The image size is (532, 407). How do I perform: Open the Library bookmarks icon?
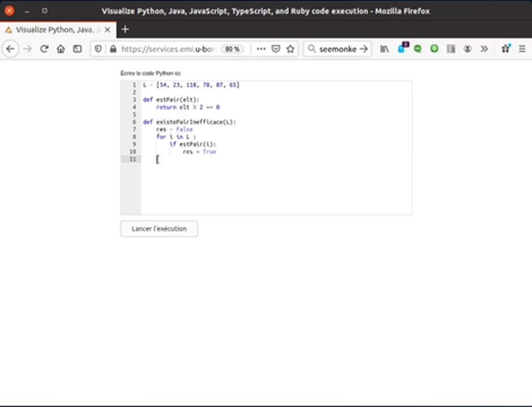(384, 49)
